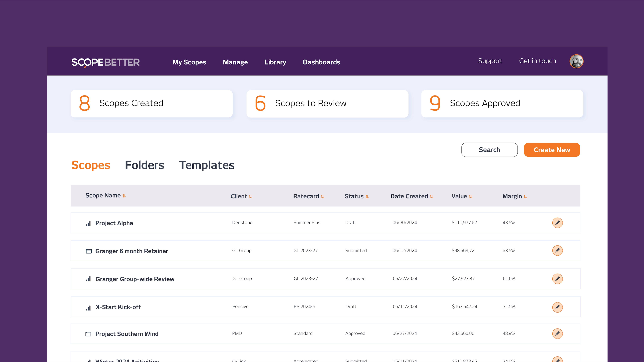
Task: Click edit pencil for Granger 6 month Retainer
Action: pos(557,251)
